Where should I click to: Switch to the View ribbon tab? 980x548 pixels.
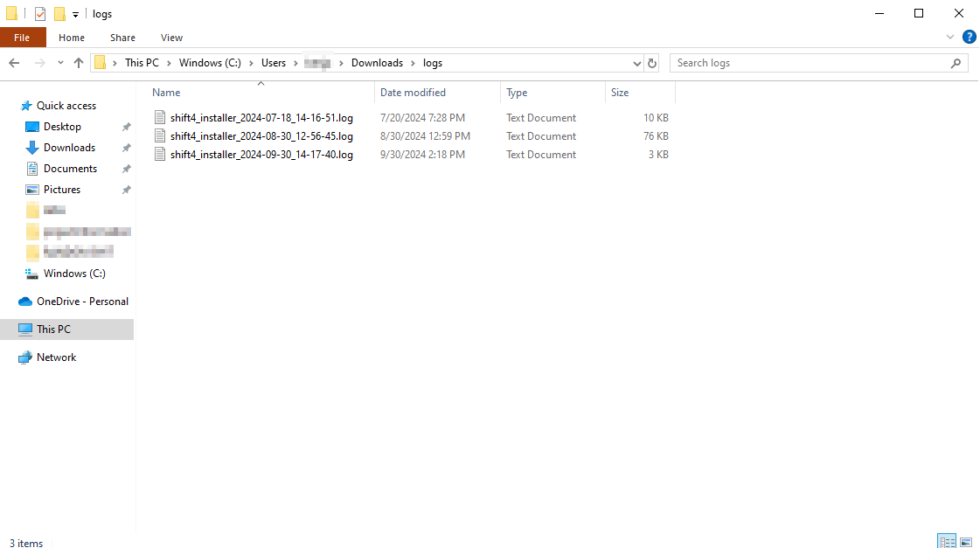pos(171,38)
